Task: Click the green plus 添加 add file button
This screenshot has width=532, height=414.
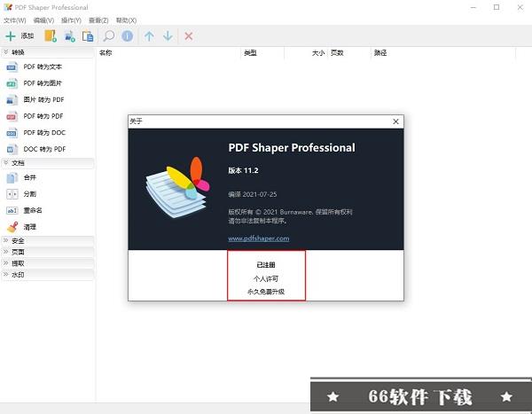Action: [x=20, y=36]
